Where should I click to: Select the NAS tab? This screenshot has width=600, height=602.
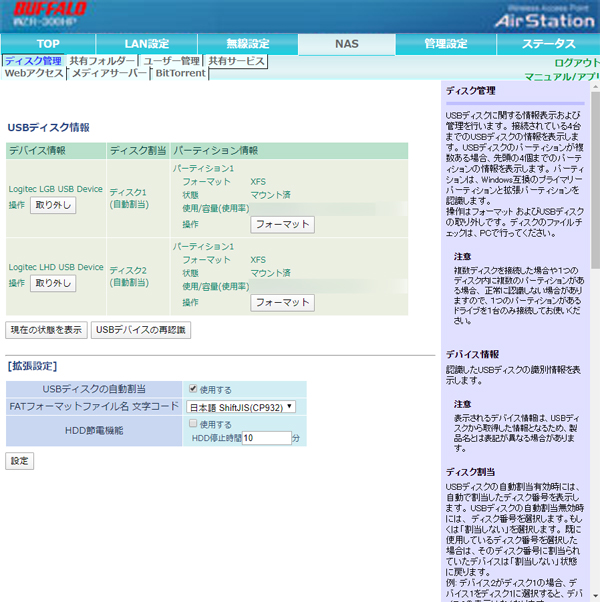coord(347,44)
